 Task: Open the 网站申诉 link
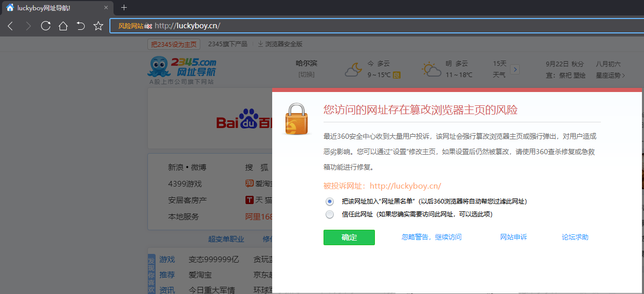(514, 237)
